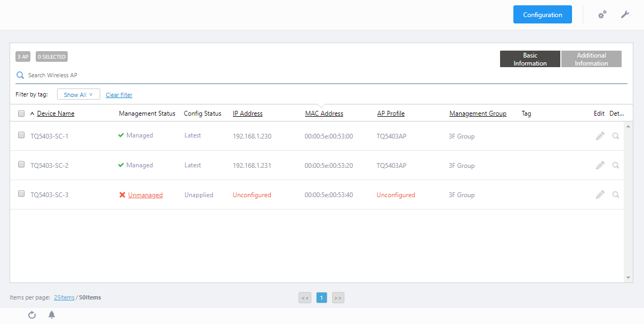Open the Show All tag filter dropdown

[78, 95]
